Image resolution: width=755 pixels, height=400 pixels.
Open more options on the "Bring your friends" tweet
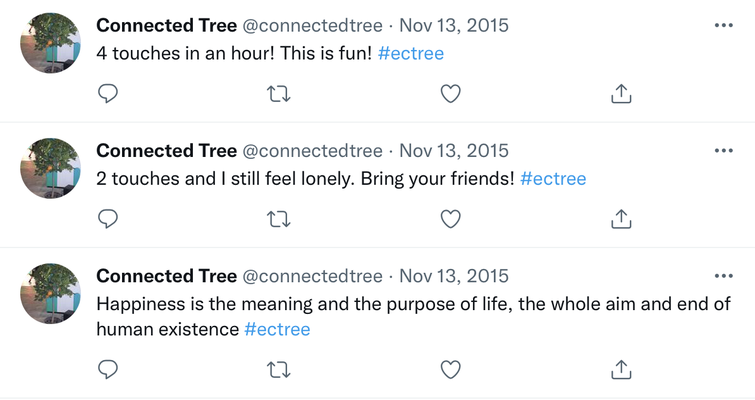tap(724, 150)
